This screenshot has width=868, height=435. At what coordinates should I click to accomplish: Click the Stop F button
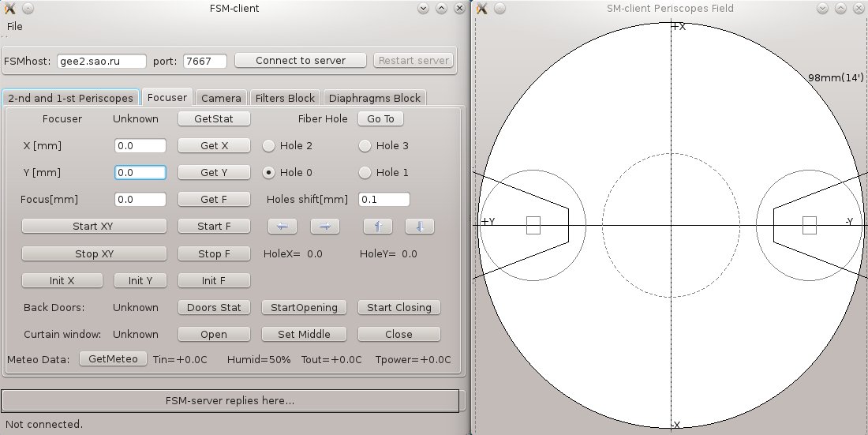(x=214, y=253)
